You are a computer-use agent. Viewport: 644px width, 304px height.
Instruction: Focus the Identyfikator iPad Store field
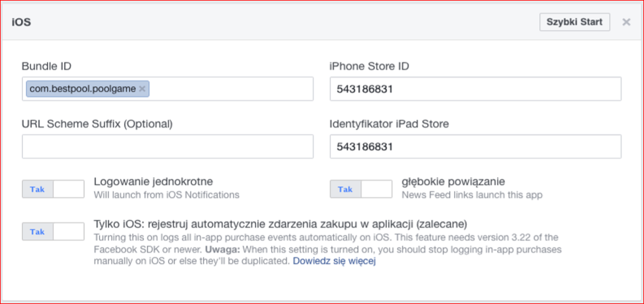coord(475,146)
